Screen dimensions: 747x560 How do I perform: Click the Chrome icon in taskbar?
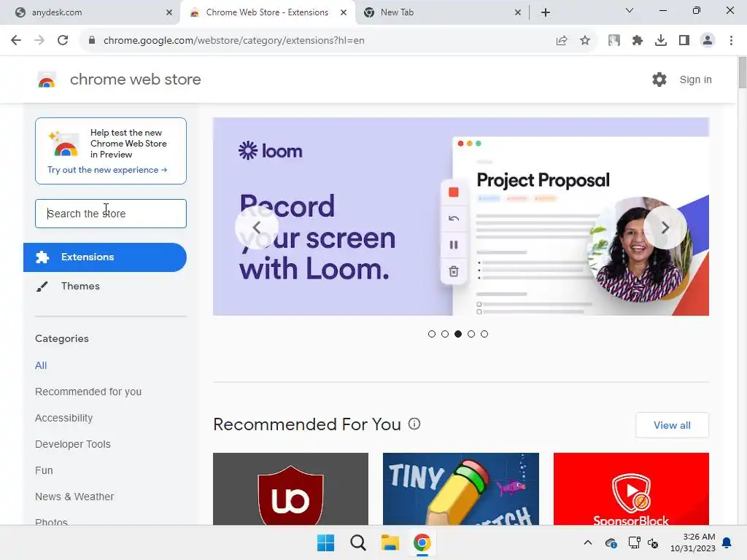[422, 542]
